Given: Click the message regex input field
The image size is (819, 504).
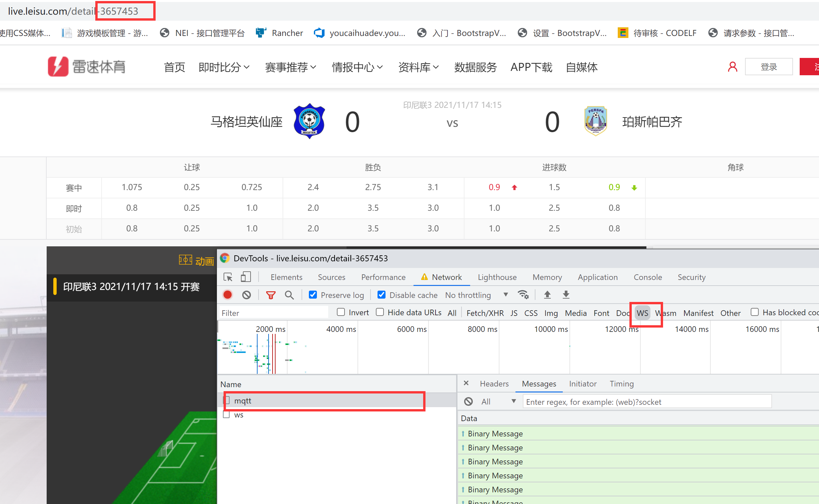Looking at the screenshot, I should pos(647,402).
